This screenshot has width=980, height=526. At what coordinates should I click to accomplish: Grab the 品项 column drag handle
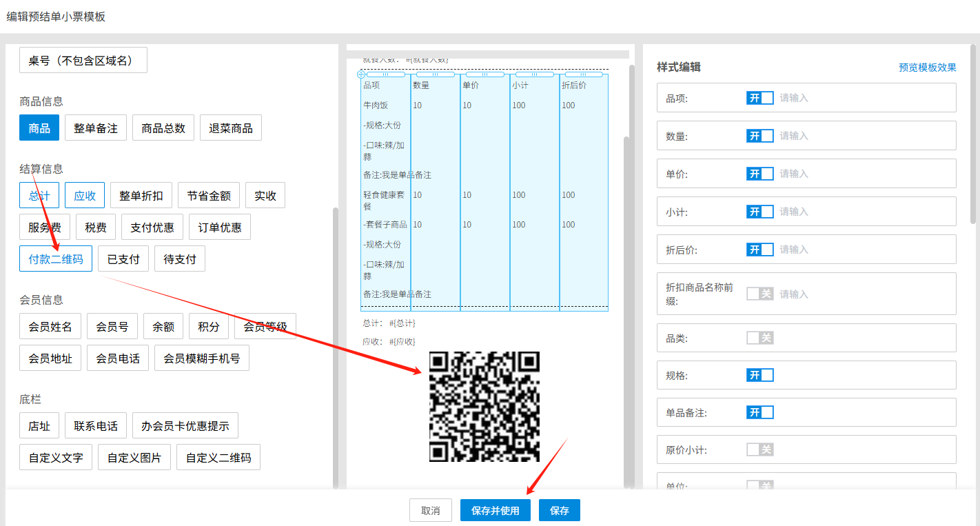tap(386, 74)
